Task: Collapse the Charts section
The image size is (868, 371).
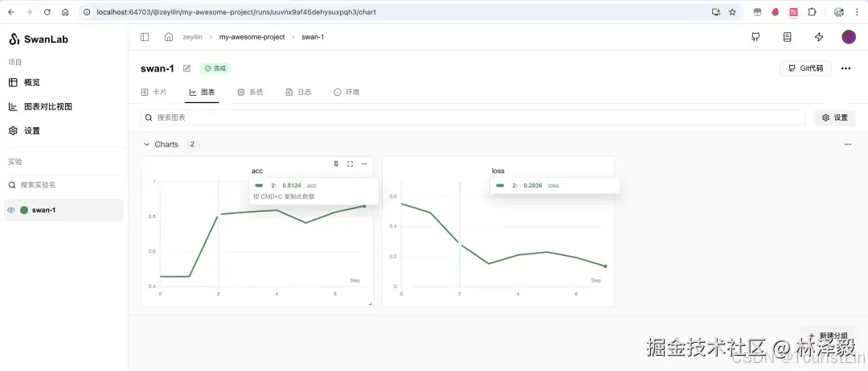Action: (x=147, y=144)
